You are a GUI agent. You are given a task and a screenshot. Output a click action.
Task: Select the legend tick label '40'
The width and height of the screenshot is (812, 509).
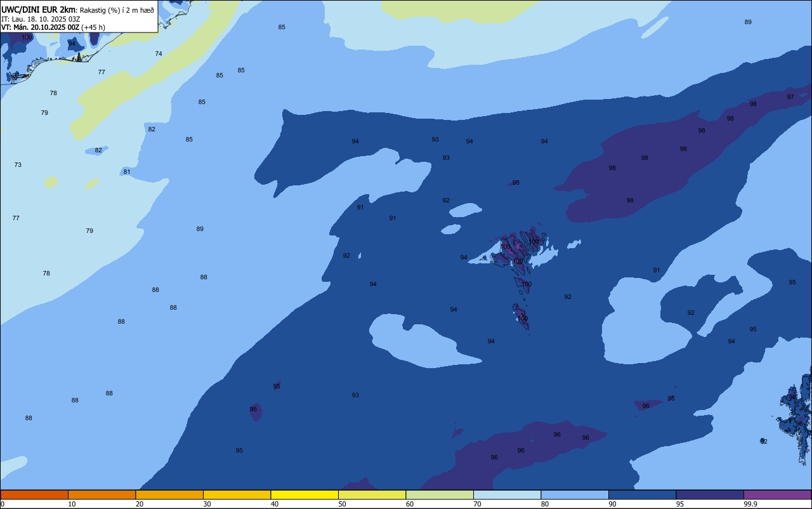pyautogui.click(x=275, y=504)
